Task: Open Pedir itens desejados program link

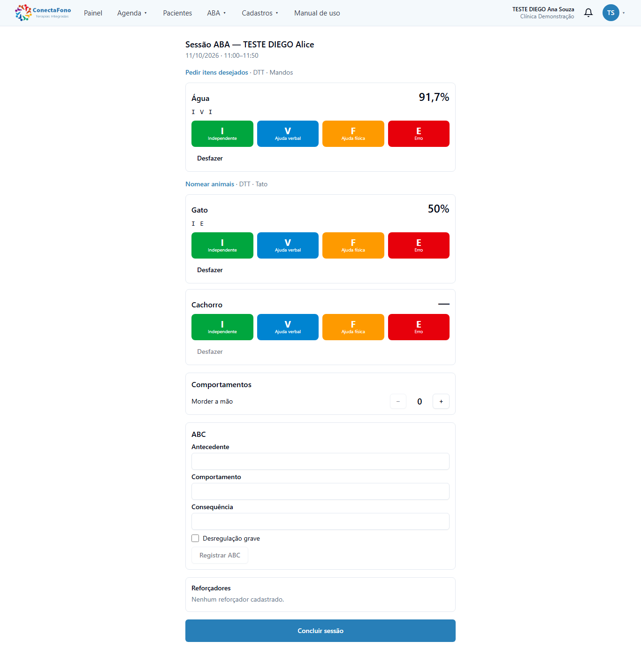Action: (x=217, y=72)
